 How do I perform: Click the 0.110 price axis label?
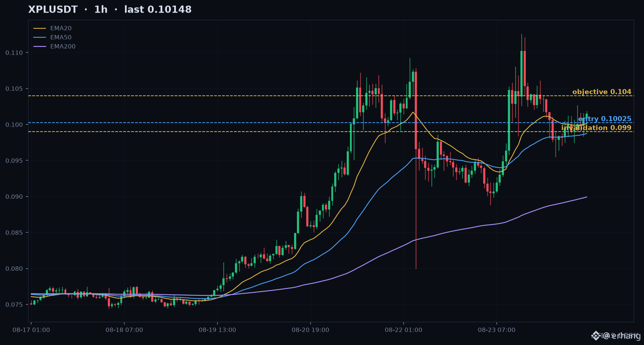tap(14, 53)
